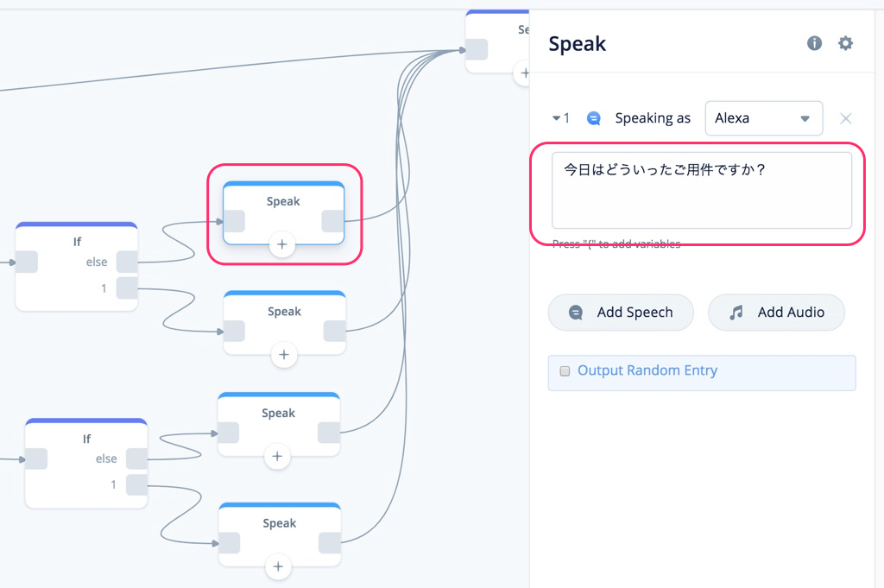Click into the Japanese speech text field

pyautogui.click(x=701, y=191)
